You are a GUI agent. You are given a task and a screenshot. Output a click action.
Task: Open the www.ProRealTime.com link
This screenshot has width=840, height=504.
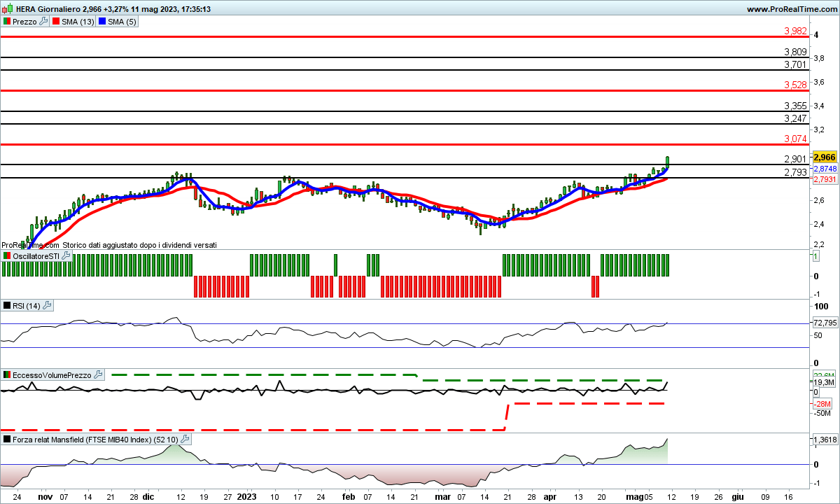791,9
